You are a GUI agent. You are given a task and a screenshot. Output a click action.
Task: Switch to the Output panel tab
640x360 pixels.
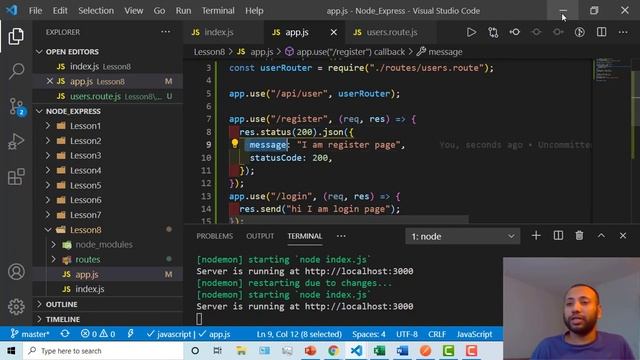tap(260, 236)
